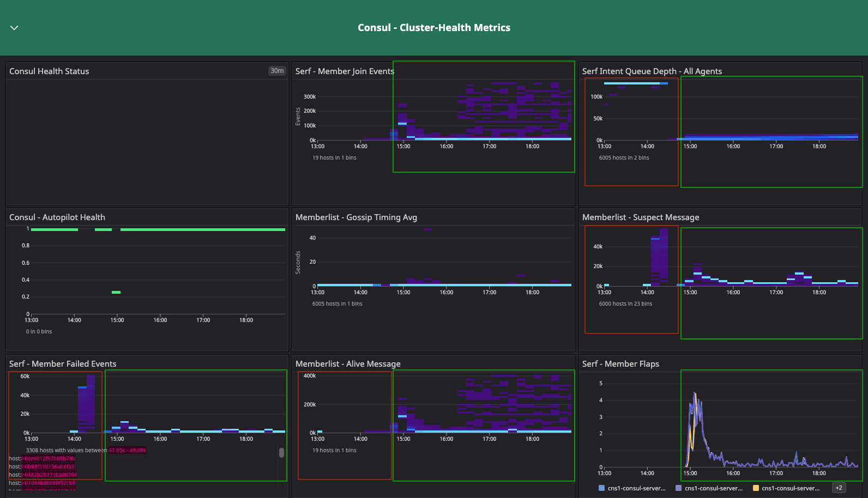
Task: Open the Serf - Member Join Events title
Action: pos(345,71)
